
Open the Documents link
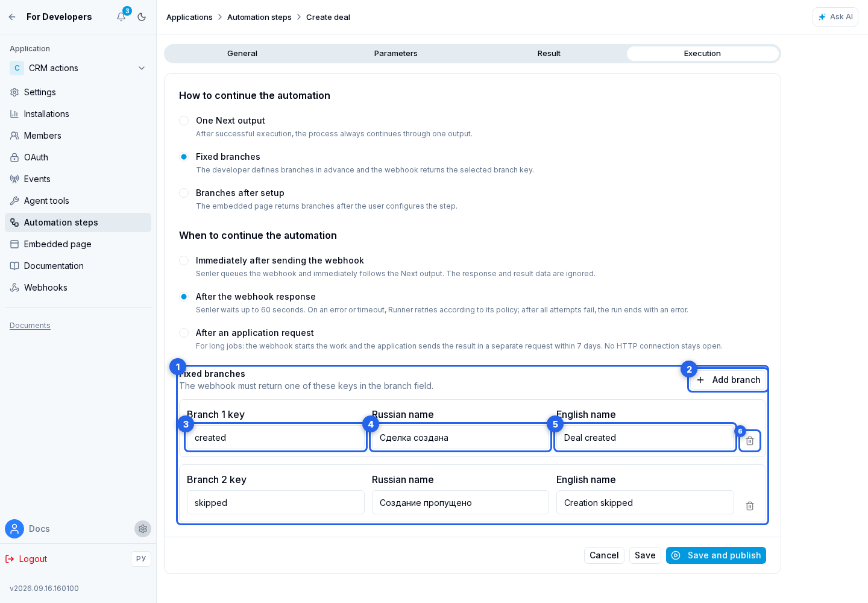point(30,326)
